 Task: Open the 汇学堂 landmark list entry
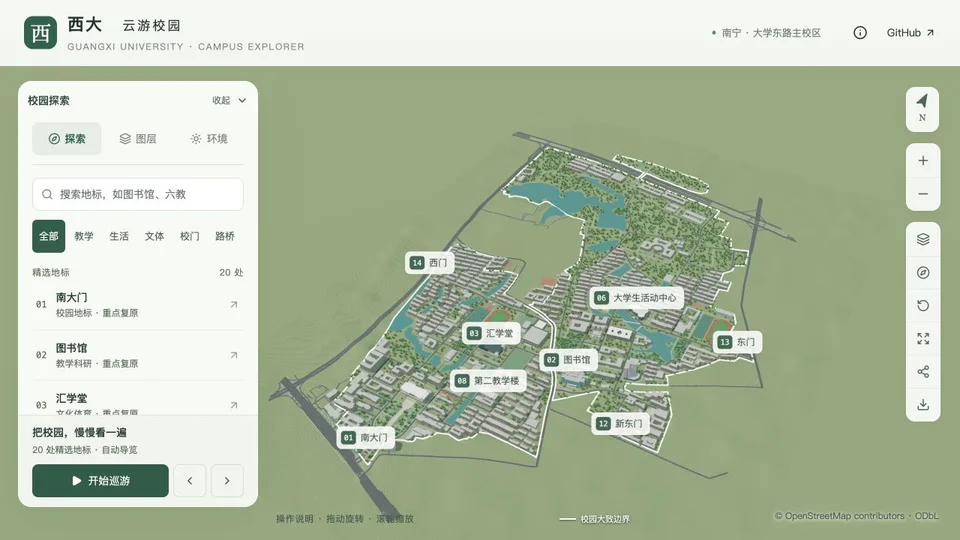click(138, 399)
